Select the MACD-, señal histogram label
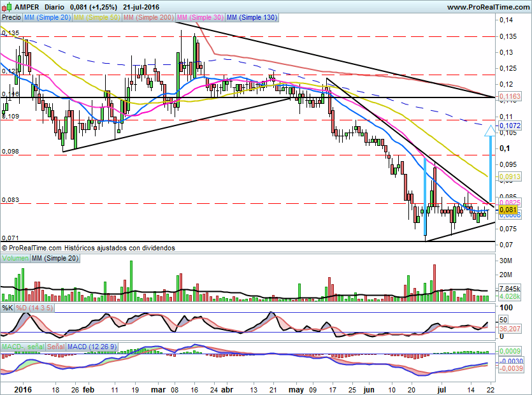This screenshot has width=532, height=395. [23, 347]
